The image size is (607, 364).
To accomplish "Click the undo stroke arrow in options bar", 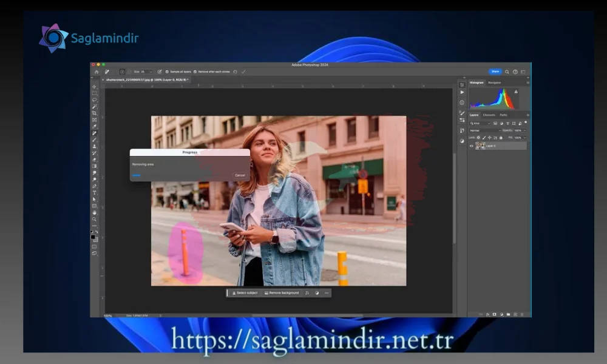I will 235,72.
